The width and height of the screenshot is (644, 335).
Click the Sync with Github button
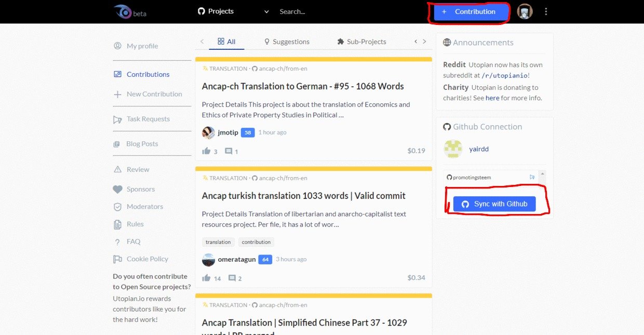tap(494, 204)
